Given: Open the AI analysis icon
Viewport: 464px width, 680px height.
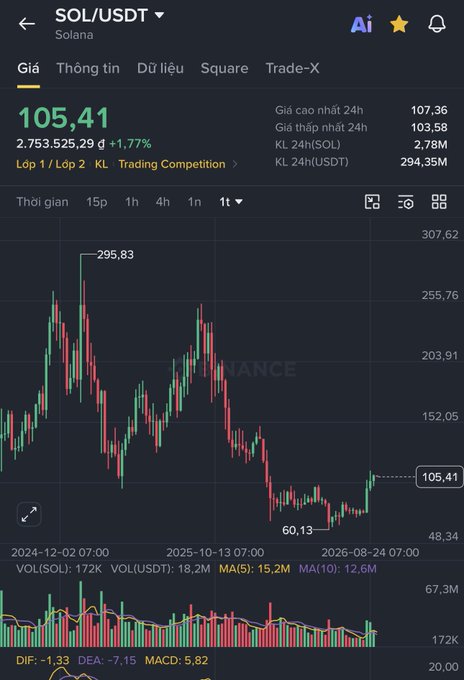Looking at the screenshot, I should tap(361, 24).
